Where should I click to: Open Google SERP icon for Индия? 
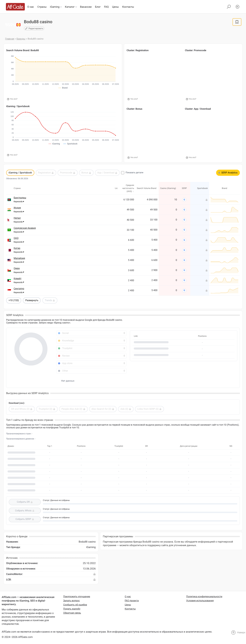click(184, 210)
